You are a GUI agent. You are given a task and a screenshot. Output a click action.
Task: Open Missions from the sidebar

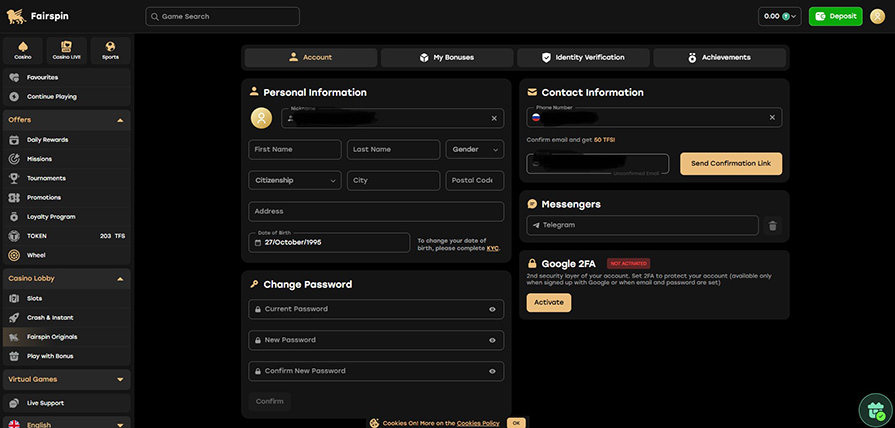click(39, 159)
